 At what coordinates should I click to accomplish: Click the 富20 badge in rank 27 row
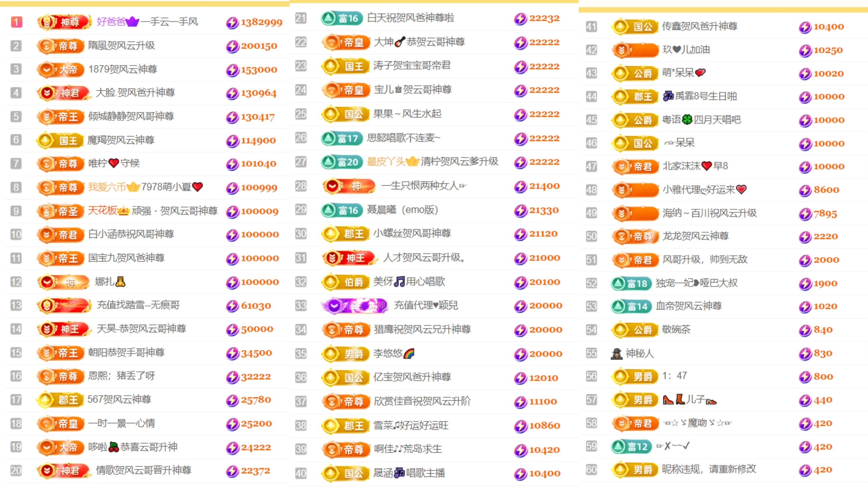(342, 162)
